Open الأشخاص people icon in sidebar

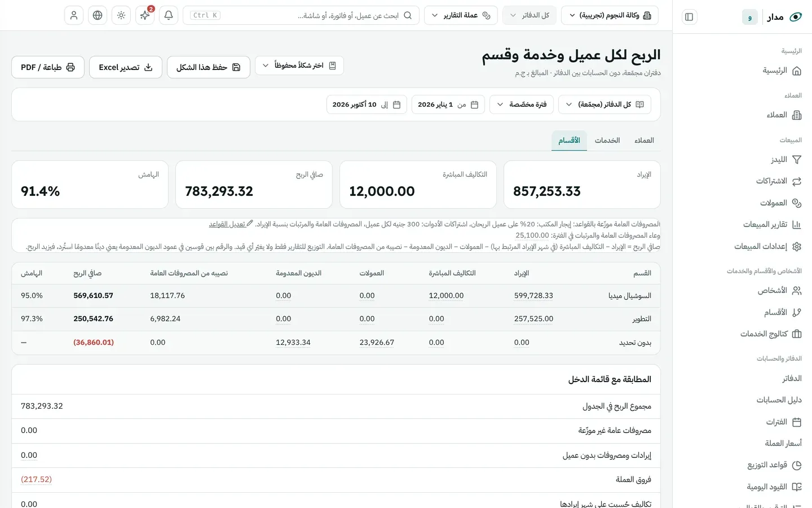[797, 291]
